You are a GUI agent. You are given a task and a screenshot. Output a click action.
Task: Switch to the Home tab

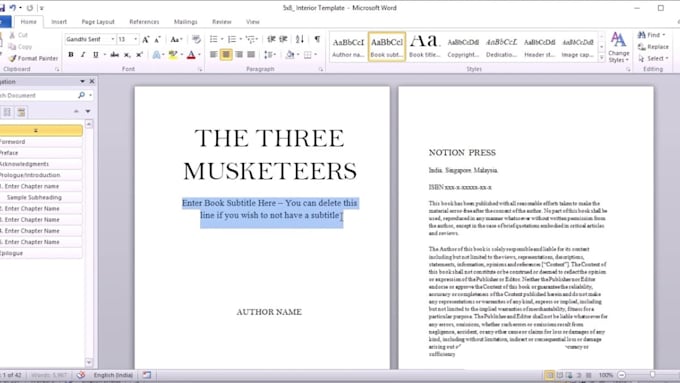[x=29, y=22]
